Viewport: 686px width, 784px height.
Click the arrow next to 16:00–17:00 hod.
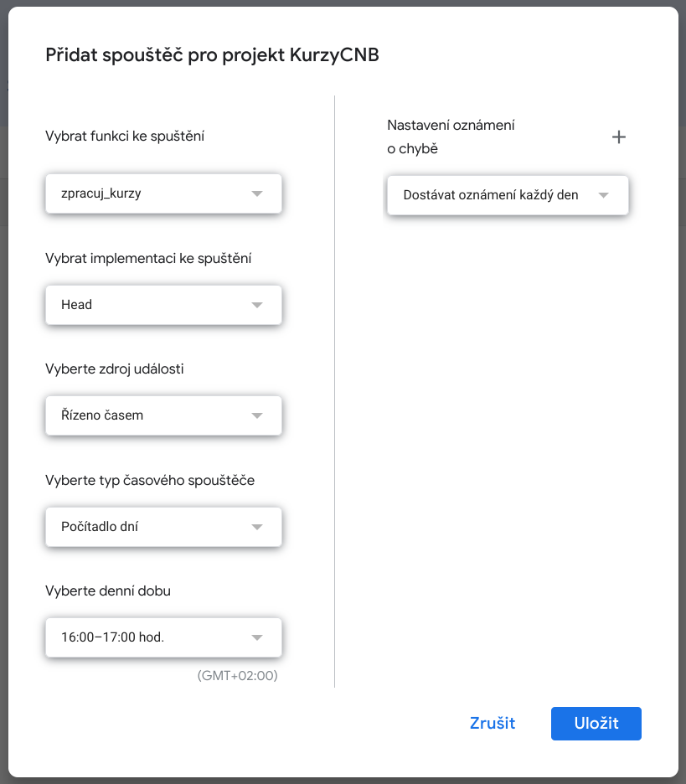coord(257,637)
